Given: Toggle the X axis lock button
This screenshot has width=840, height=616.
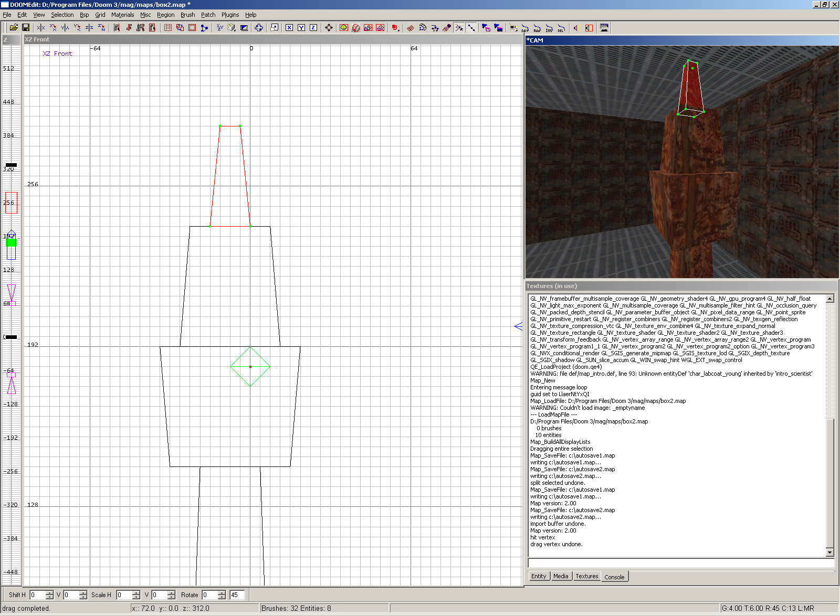Looking at the screenshot, I should 289,28.
